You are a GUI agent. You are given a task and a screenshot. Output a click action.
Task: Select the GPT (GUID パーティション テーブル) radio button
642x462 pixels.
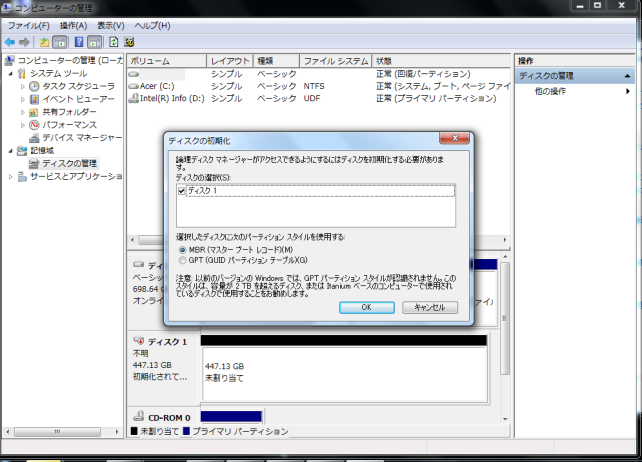coord(182,260)
